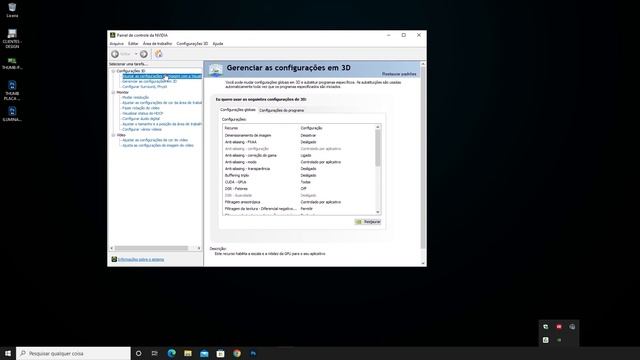Screen dimensions: 640x360
Task: Select the Dimensionamento de imagem row
Action: (x=299, y=136)
